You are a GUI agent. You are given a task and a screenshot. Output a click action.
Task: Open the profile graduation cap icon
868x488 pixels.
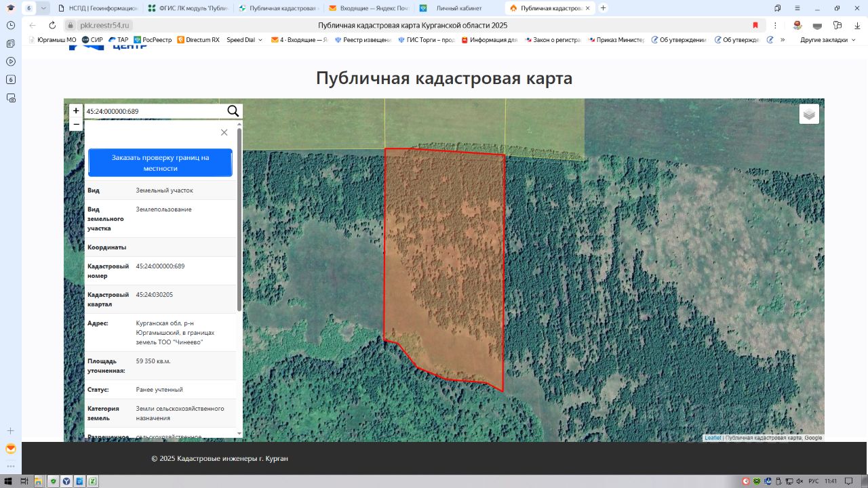[11, 7]
